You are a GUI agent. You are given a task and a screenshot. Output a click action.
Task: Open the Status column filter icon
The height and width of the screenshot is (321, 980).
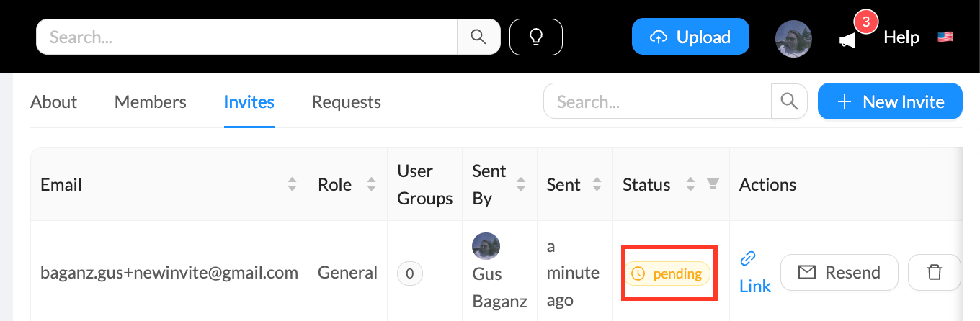coord(713,185)
